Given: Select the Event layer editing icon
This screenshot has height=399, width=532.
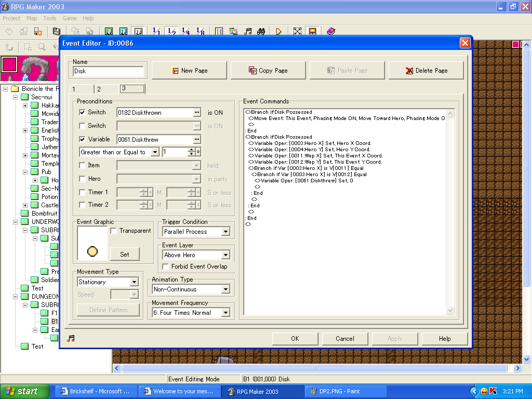Looking at the screenshot, I should [x=138, y=32].
